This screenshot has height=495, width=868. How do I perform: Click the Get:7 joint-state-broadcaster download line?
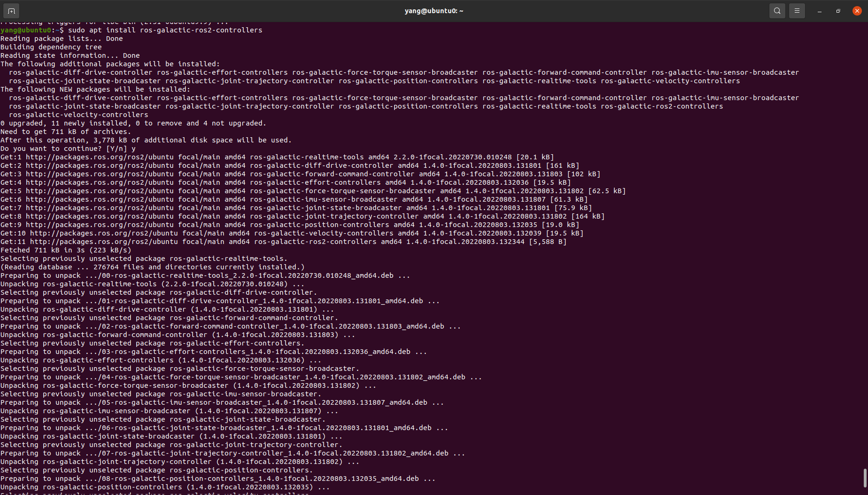click(296, 208)
